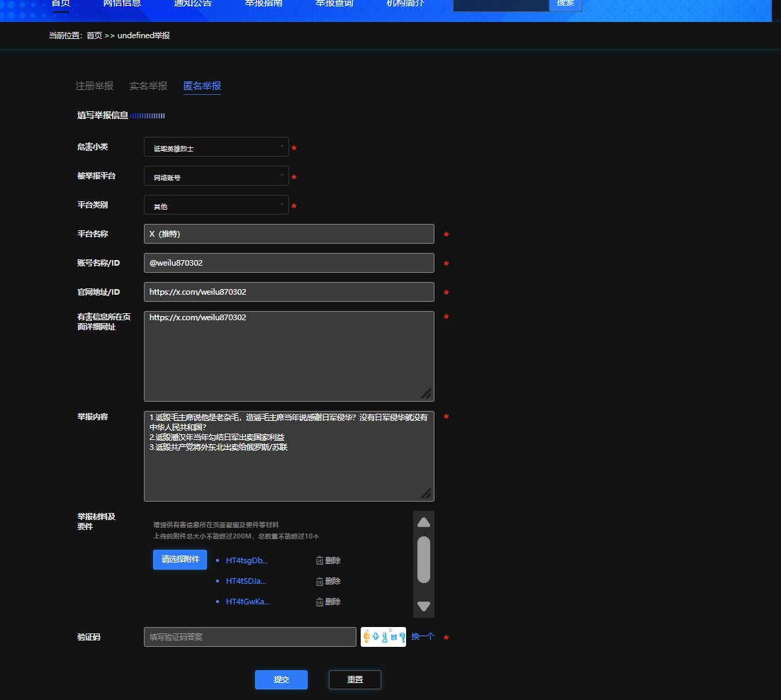Switch to the 注册举报 tab

(x=95, y=86)
